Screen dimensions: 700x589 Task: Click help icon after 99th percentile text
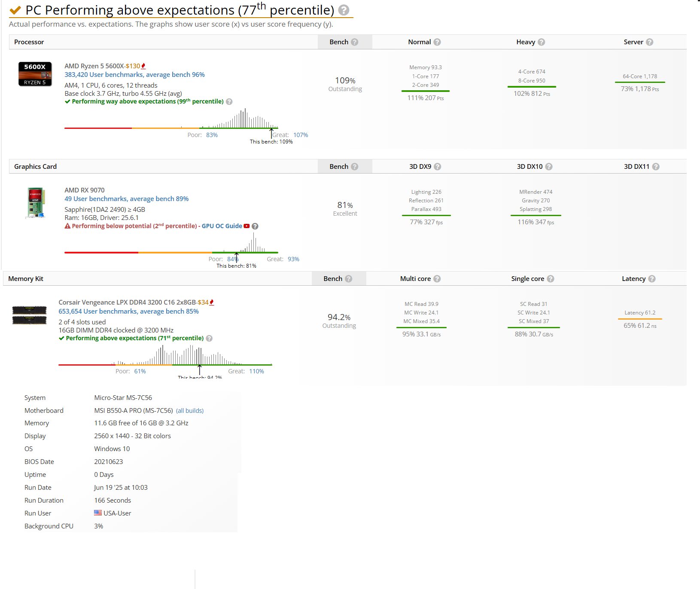[229, 102]
